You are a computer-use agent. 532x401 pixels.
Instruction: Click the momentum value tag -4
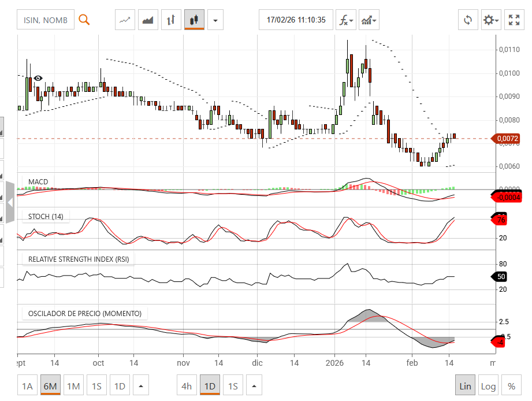click(x=498, y=342)
